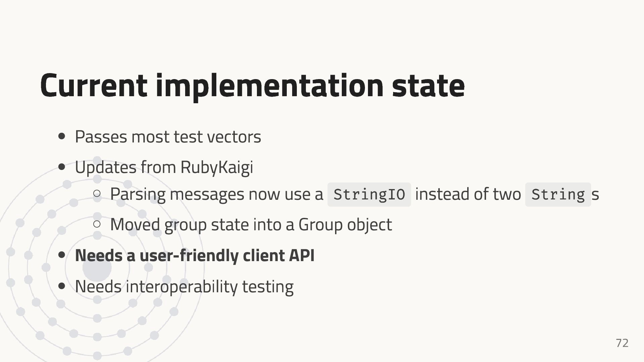Screen dimensions: 644x362
Task: Click the Passes most test vectors bullet
Action: point(168,137)
